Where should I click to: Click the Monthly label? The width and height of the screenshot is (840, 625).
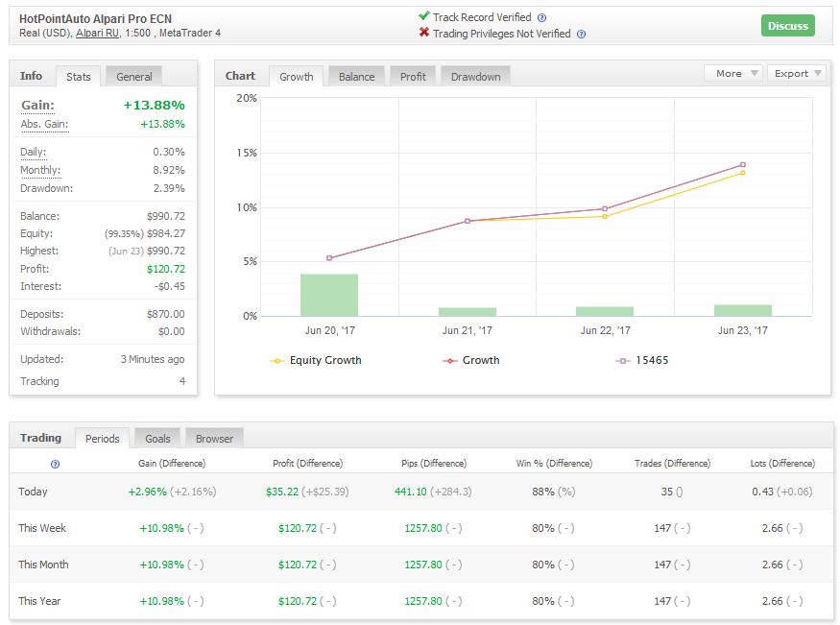(x=40, y=170)
